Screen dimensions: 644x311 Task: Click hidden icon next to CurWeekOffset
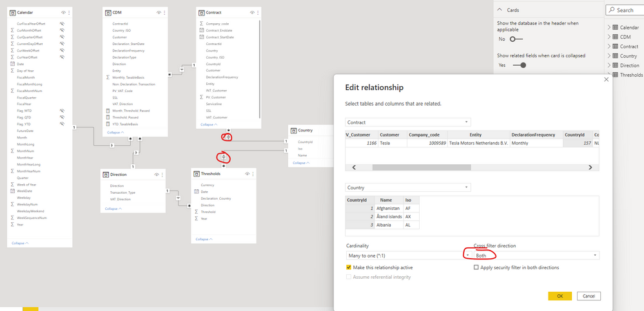pos(62,50)
